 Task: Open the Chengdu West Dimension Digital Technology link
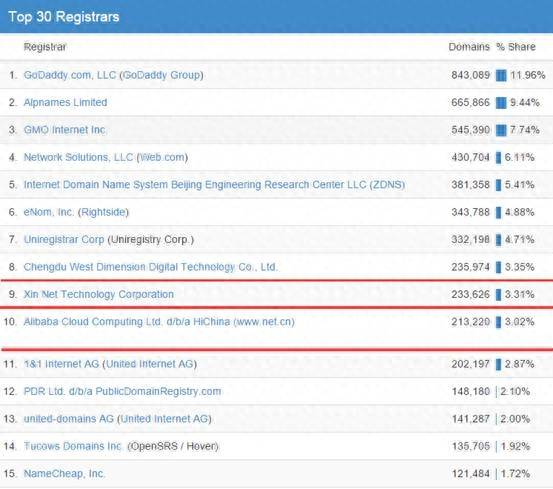tap(151, 267)
